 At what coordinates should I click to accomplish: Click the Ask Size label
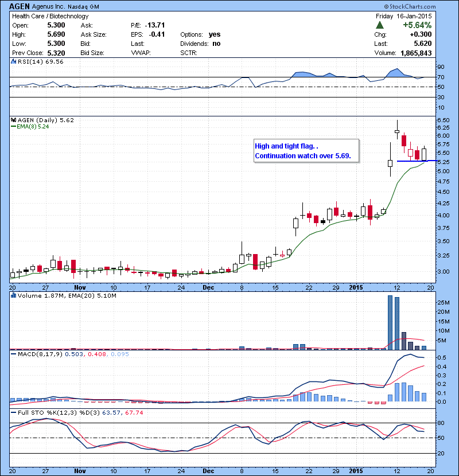(x=94, y=34)
